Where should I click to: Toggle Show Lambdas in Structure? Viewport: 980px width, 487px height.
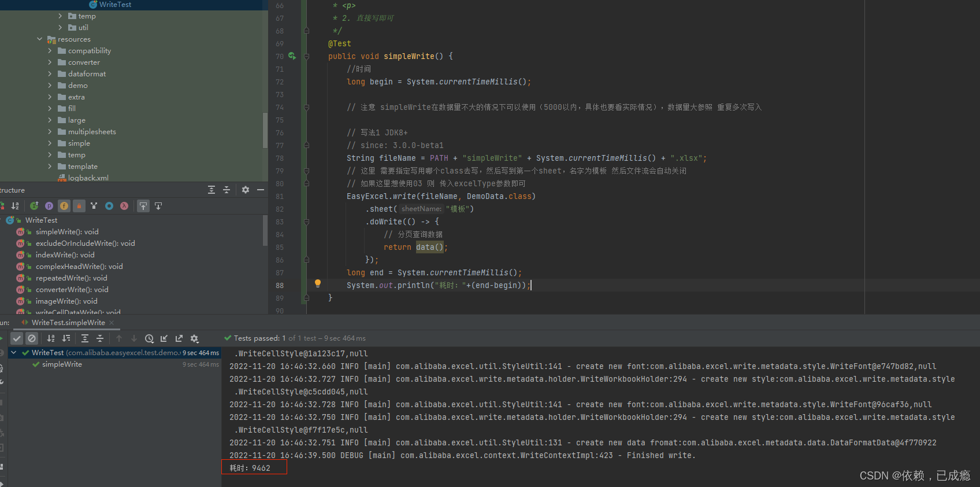point(124,206)
